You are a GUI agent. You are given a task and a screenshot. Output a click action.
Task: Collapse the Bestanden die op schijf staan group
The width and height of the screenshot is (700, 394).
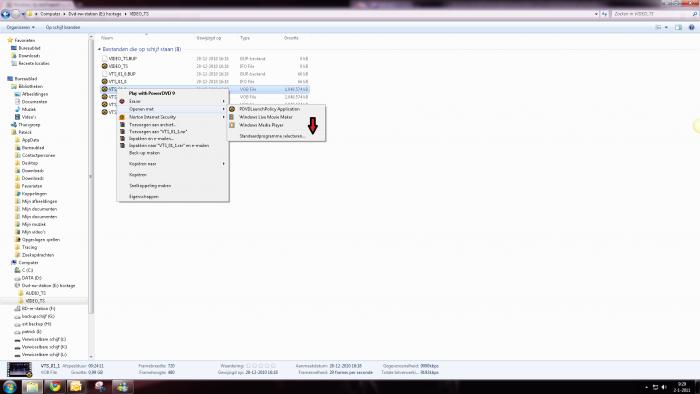pyautogui.click(x=100, y=49)
